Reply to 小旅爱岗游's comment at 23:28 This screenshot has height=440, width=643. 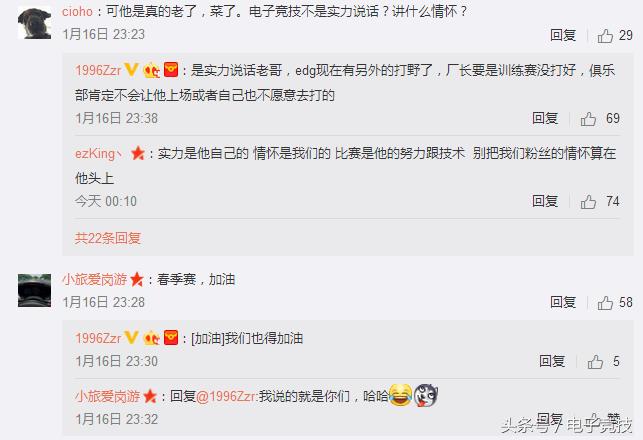coord(563,302)
